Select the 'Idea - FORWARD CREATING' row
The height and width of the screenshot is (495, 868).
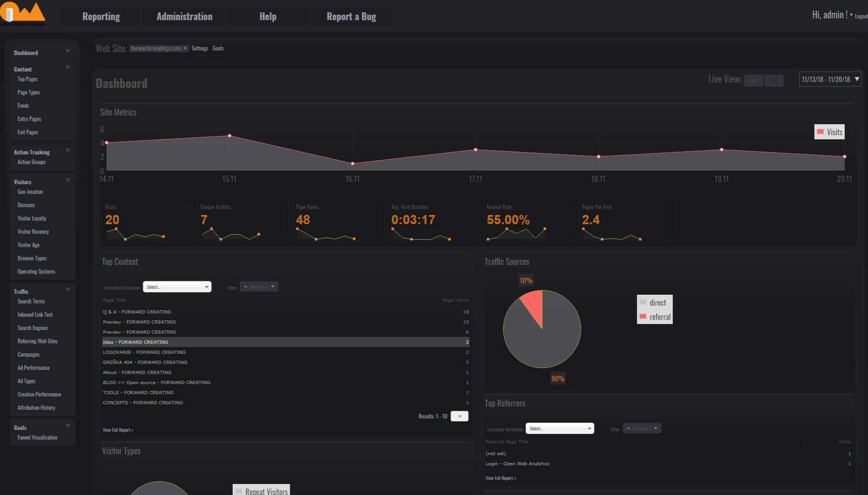tap(285, 342)
